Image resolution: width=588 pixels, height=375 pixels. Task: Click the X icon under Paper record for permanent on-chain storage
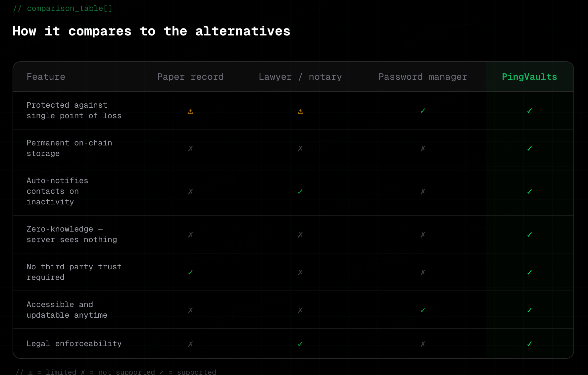pos(190,148)
